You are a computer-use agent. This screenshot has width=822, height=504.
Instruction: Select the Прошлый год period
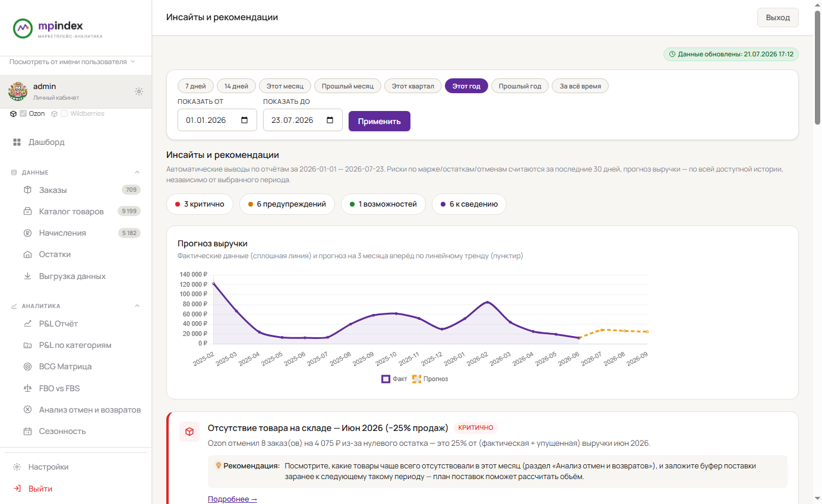point(520,86)
